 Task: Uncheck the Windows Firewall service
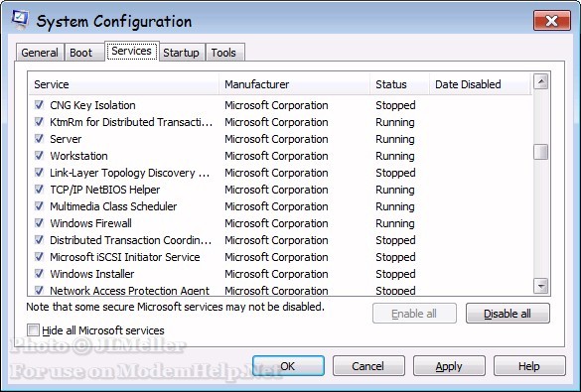(x=39, y=223)
